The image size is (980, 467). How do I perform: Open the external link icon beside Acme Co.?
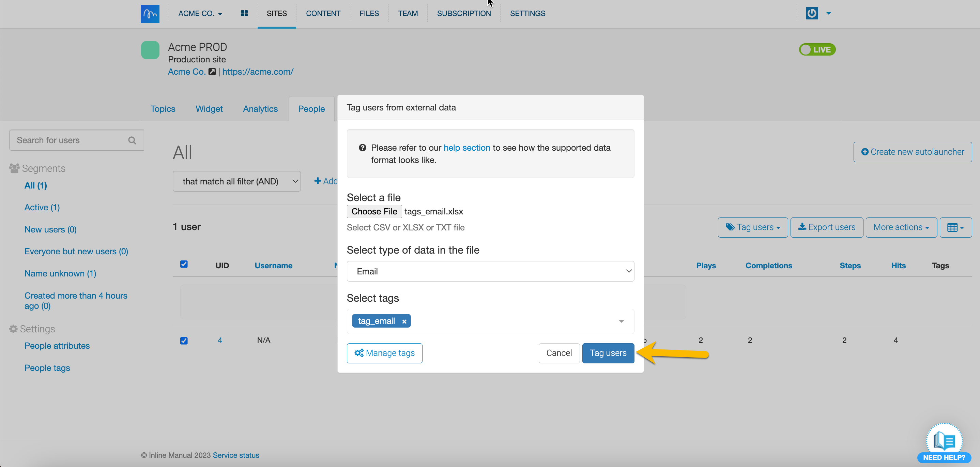212,72
